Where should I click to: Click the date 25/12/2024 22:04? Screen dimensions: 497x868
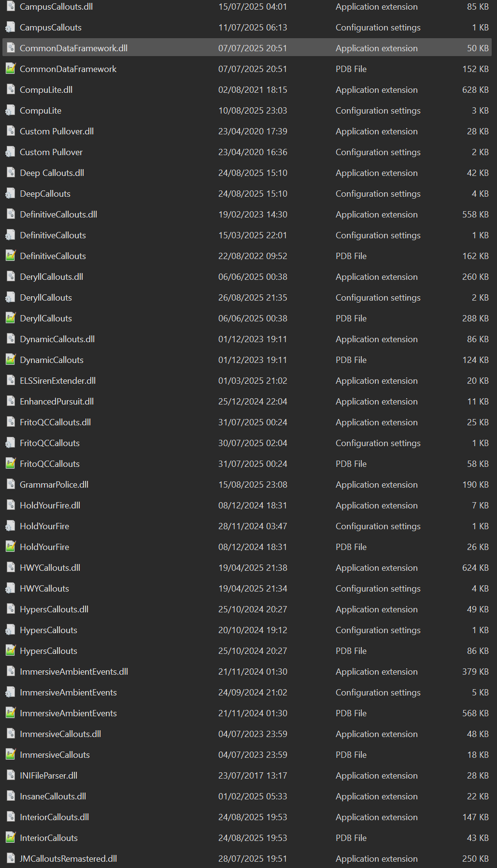tap(253, 402)
